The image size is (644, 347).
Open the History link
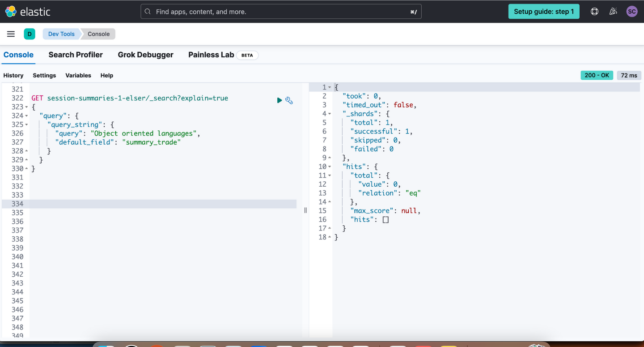13,75
